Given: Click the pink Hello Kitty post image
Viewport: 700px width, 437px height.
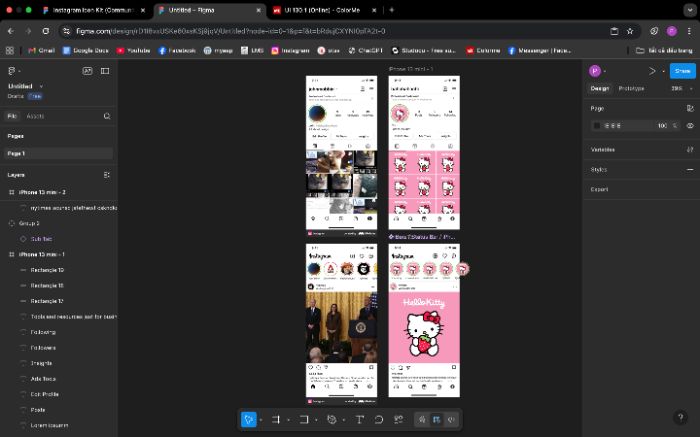Looking at the screenshot, I should (424, 327).
